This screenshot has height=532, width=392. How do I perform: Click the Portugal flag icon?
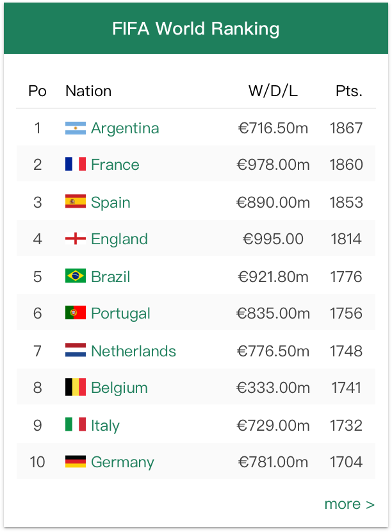click(x=75, y=313)
